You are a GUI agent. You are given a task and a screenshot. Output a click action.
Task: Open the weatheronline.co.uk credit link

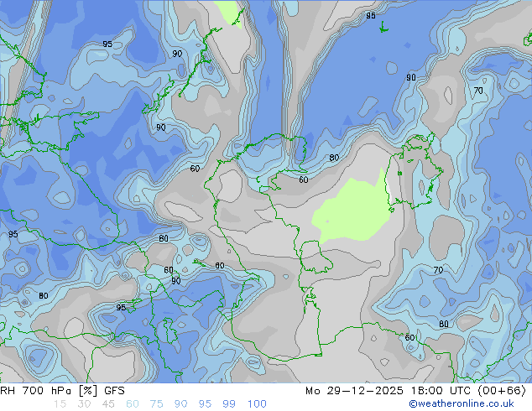coord(461,403)
